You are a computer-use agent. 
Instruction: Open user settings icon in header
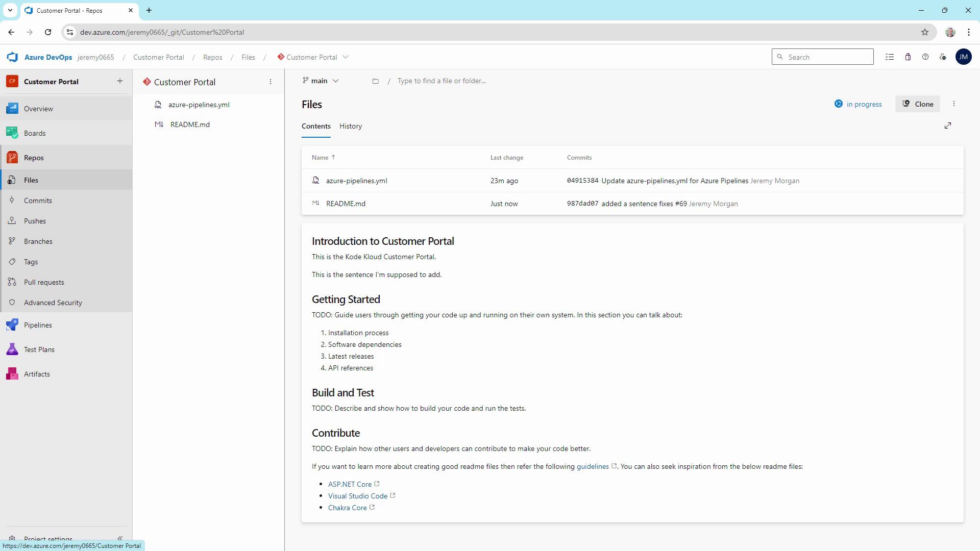coord(943,57)
